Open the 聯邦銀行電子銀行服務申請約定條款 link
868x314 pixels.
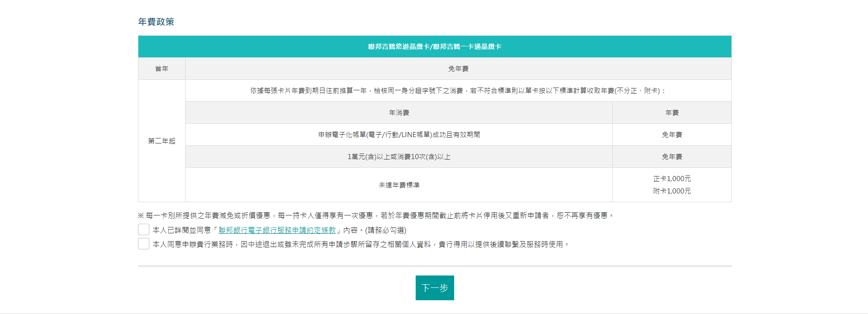point(277,230)
